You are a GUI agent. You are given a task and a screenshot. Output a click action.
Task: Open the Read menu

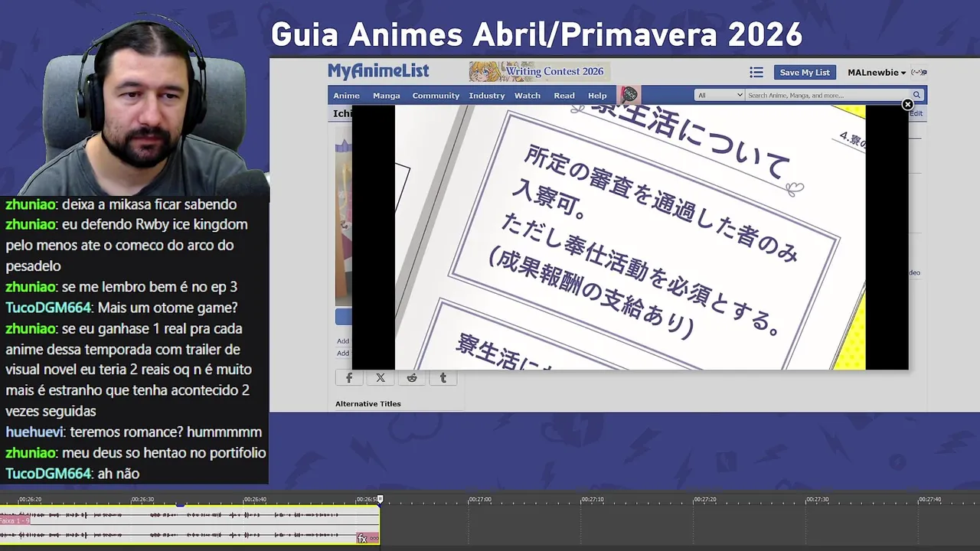[x=564, y=96]
